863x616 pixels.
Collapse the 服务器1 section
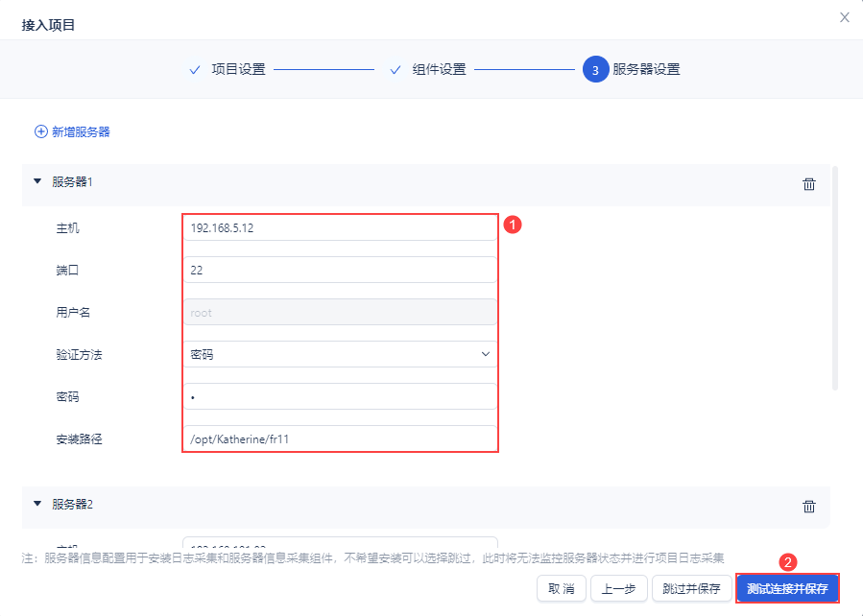tap(37, 181)
